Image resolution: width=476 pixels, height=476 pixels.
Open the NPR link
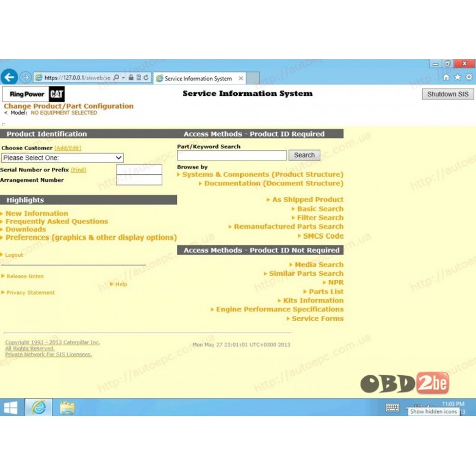click(x=336, y=283)
